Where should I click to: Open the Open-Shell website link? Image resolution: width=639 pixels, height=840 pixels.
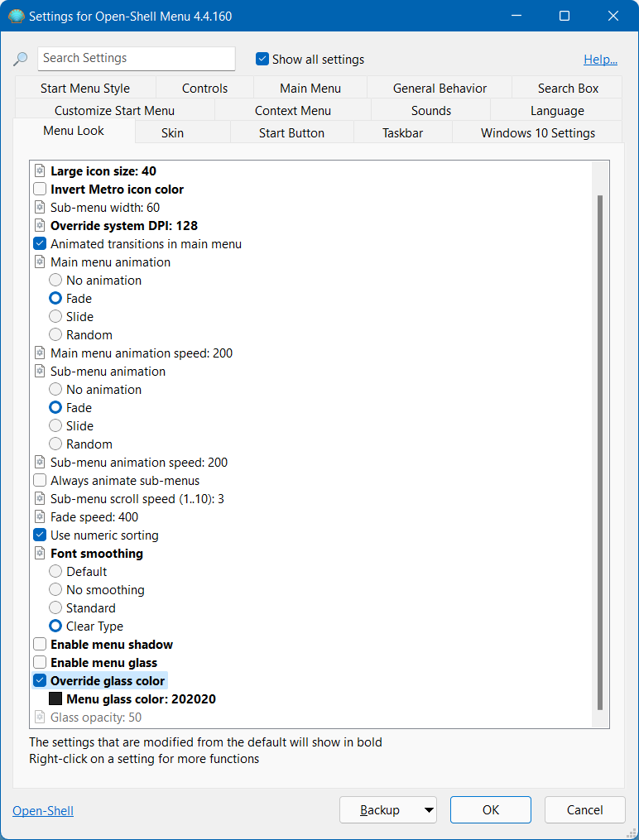point(43,810)
